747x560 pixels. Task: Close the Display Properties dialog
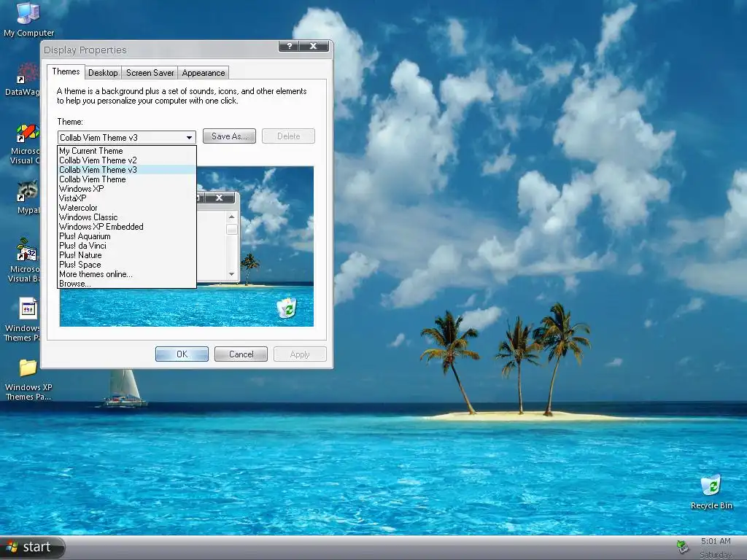click(314, 46)
